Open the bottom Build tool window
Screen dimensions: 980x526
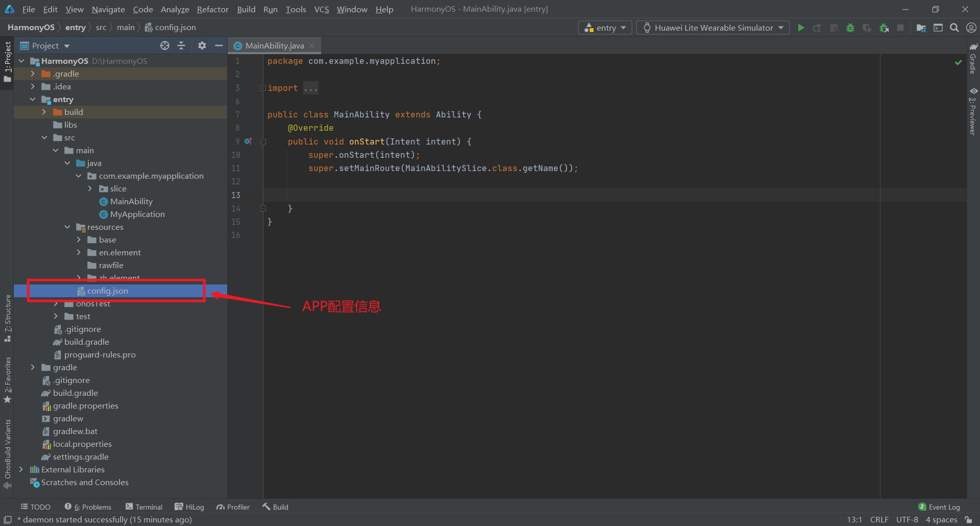coord(276,507)
